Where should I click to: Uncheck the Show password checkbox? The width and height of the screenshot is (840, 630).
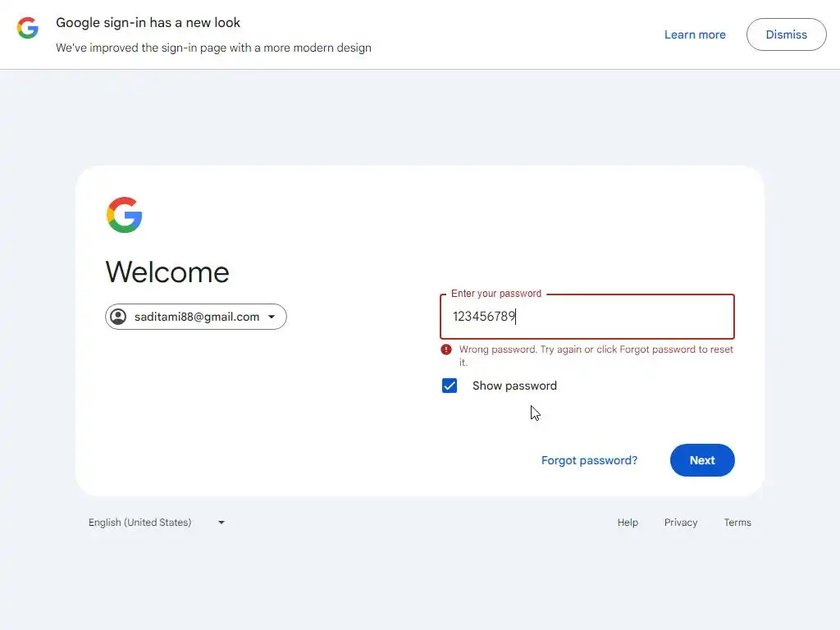click(x=450, y=386)
